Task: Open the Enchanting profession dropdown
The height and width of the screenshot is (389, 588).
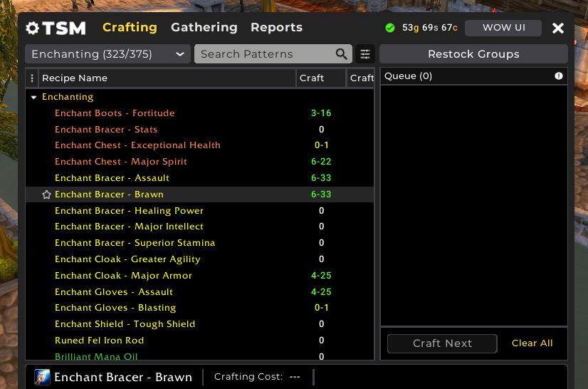Action: (107, 54)
